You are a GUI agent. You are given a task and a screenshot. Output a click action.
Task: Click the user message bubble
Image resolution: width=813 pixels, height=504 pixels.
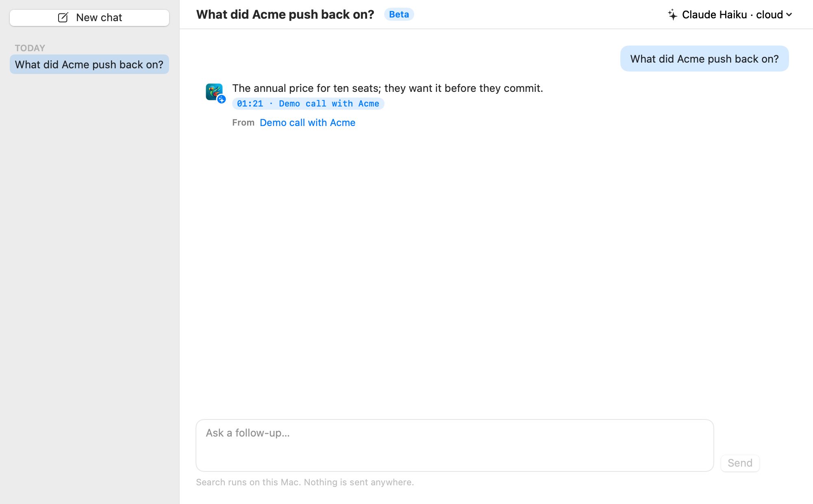click(x=704, y=59)
